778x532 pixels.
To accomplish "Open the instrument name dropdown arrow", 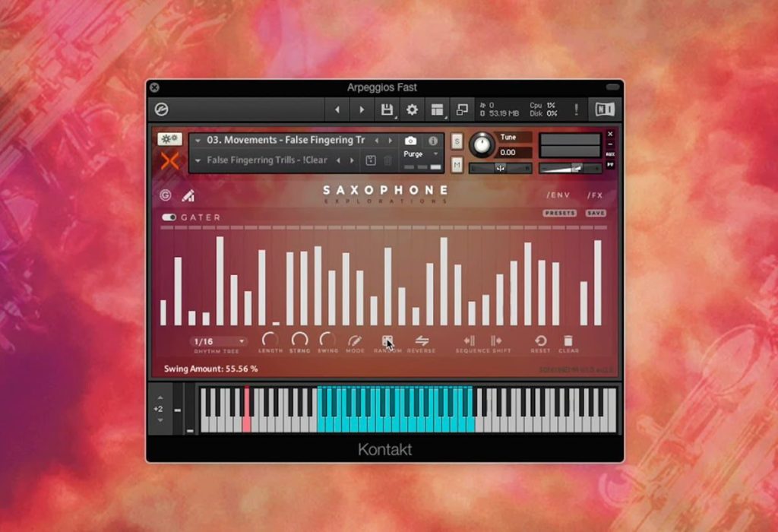I will 198,141.
